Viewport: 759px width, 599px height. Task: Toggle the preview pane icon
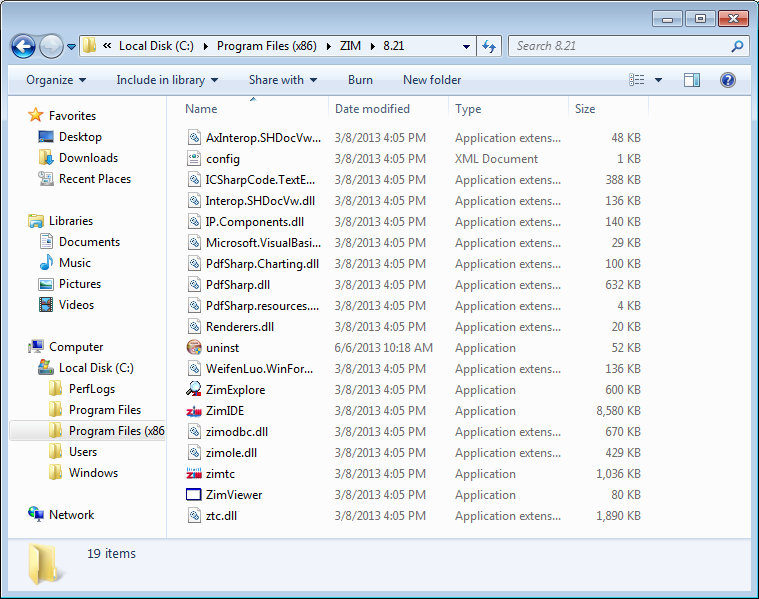691,80
